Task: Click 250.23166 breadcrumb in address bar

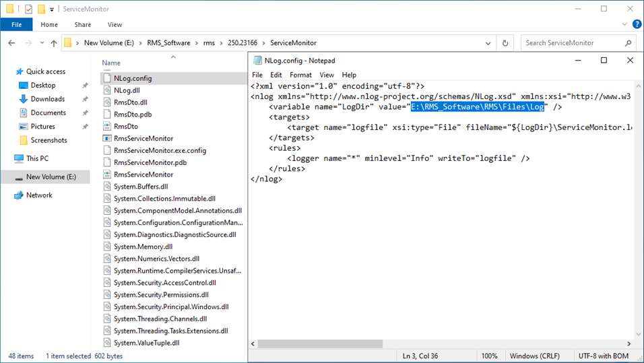Action: pos(243,42)
